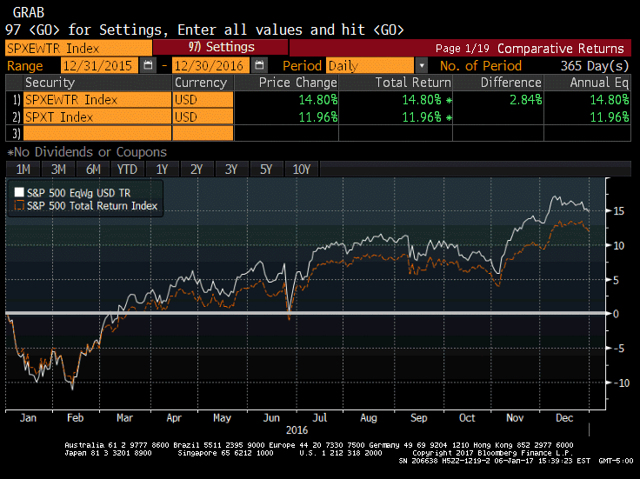Click the orange S&P 500 Total Return legend swatch
The image size is (640, 479).
19,205
